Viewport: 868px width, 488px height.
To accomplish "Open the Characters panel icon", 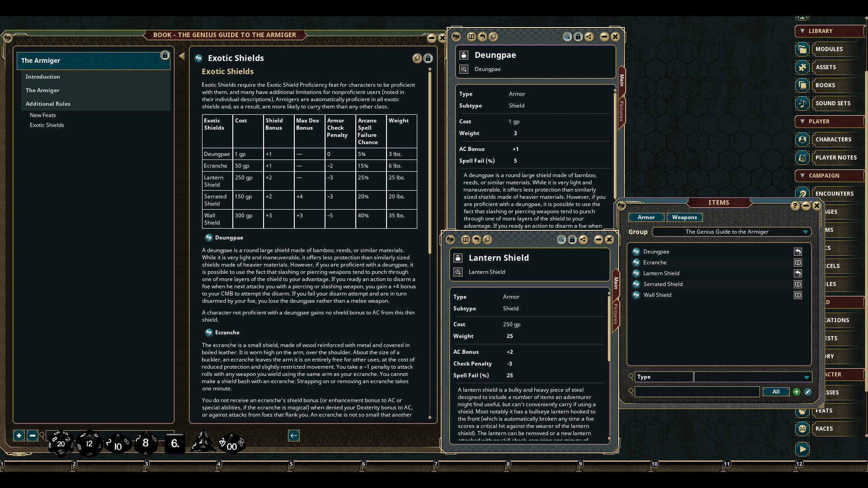I will coord(802,139).
